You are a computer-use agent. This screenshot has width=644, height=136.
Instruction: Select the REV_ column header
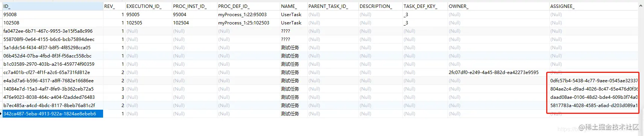[x=114, y=6]
